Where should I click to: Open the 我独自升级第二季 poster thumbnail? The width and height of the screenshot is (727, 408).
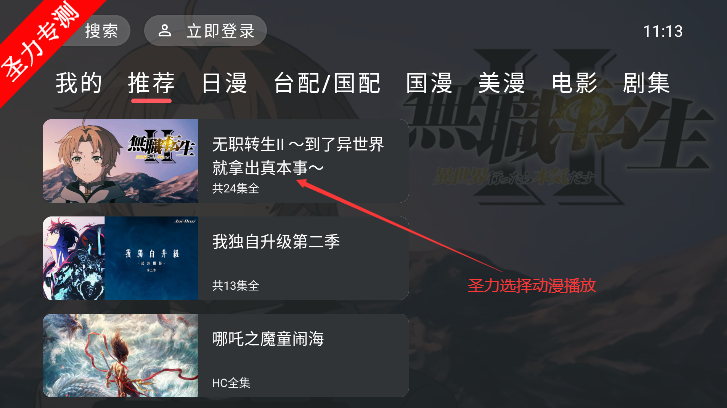pos(121,258)
